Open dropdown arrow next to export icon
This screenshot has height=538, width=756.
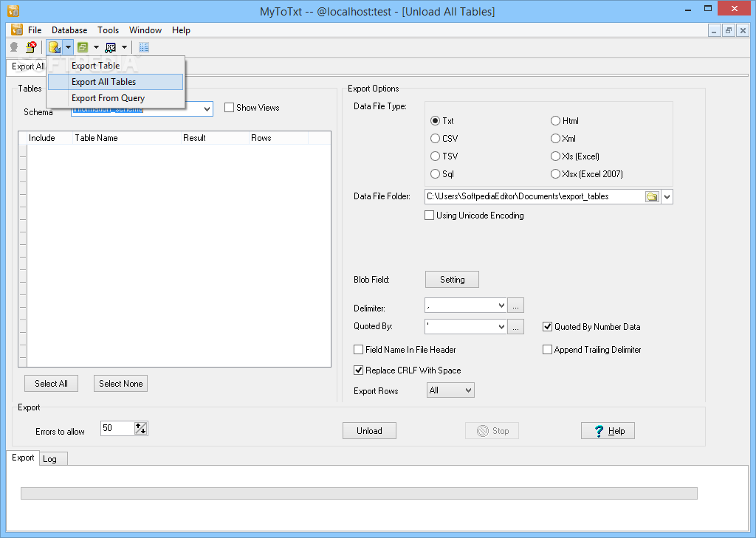point(68,47)
